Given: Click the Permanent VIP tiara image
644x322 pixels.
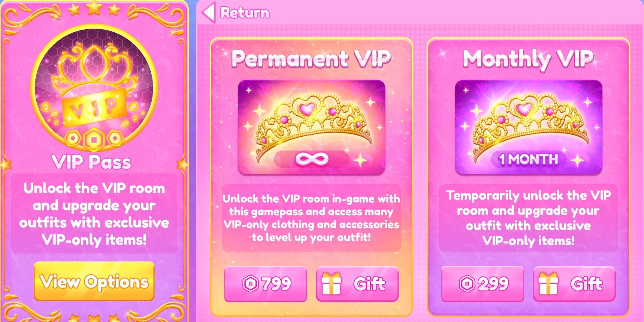Looking at the screenshot, I should point(311,127).
